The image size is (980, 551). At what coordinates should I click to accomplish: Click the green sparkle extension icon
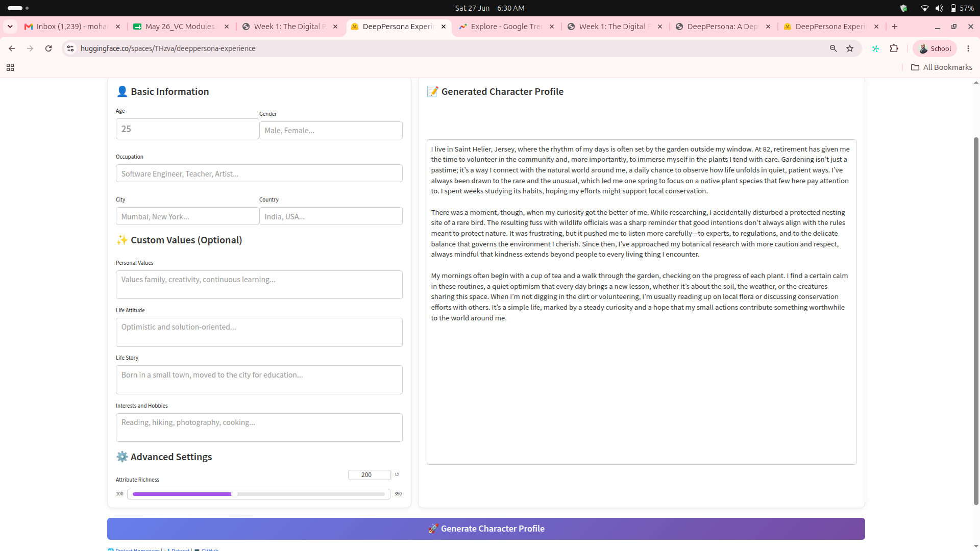(x=875, y=48)
